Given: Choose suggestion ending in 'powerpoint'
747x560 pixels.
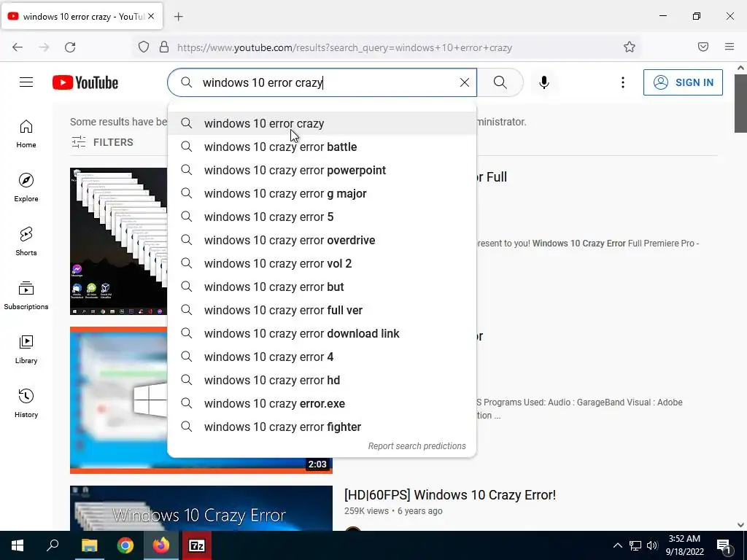Looking at the screenshot, I should click(x=322, y=170).
